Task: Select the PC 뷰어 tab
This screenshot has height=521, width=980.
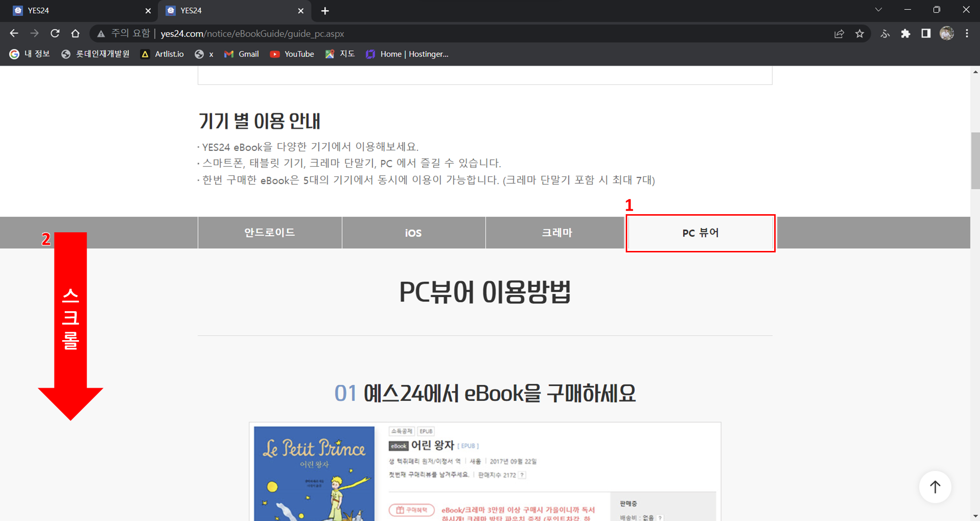Action: [x=701, y=233]
